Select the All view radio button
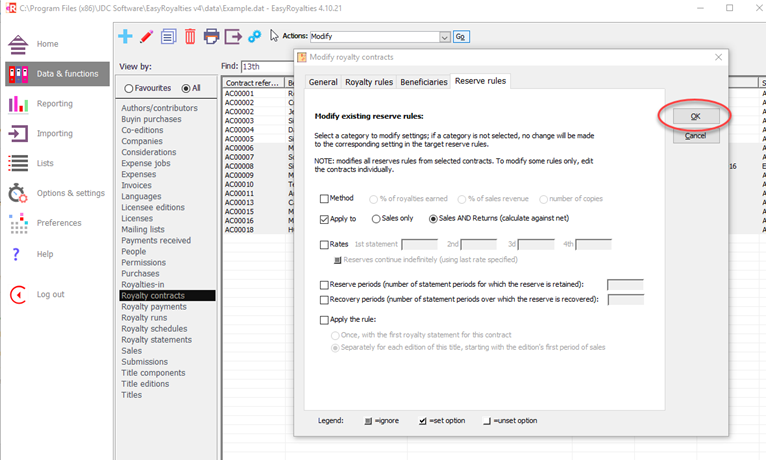The image size is (766, 460). (x=186, y=88)
